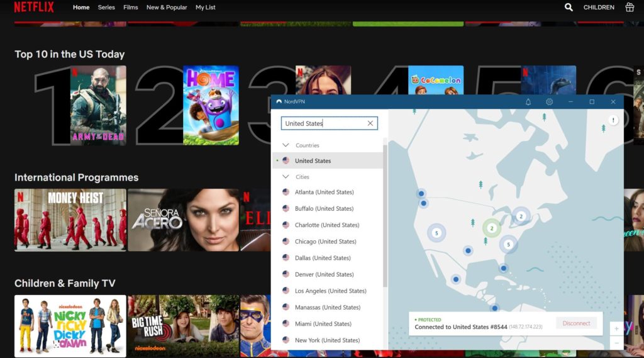Click the Netflix logo
The image size is (644, 358).
point(34,8)
